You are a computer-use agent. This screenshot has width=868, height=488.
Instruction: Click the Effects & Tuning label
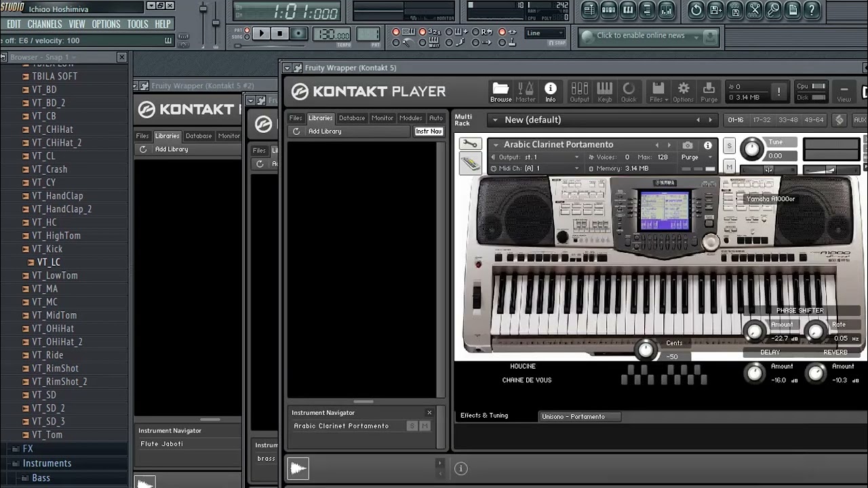click(x=484, y=415)
